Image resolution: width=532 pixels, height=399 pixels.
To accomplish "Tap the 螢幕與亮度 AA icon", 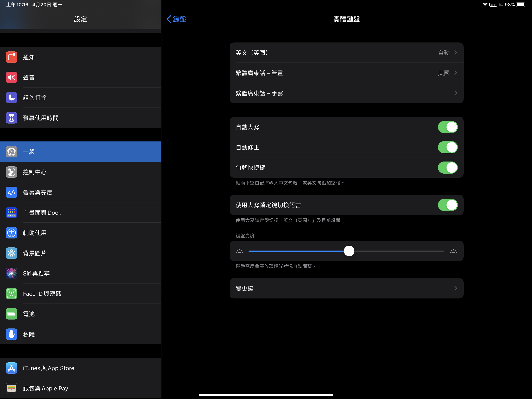I will (11, 192).
